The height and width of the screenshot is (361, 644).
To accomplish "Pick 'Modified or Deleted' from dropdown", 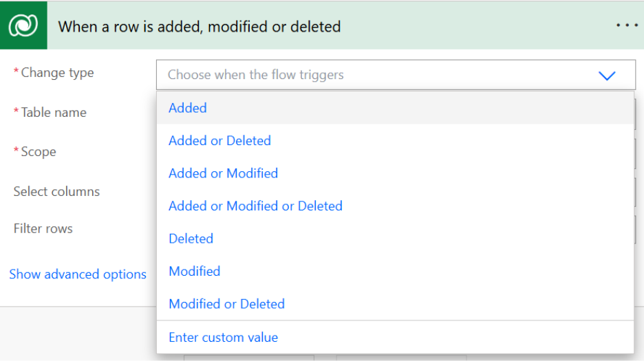I will tap(226, 304).
